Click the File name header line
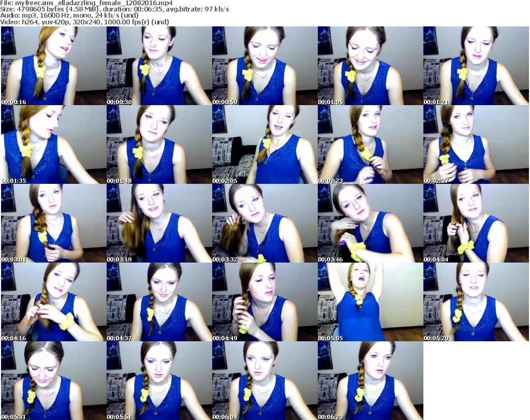The width and height of the screenshot is (530, 420). click(x=86, y=3)
